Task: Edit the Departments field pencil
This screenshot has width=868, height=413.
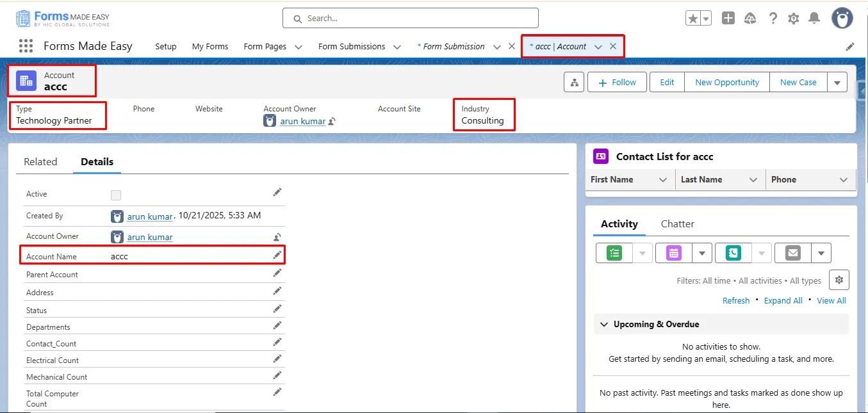Action: (277, 325)
